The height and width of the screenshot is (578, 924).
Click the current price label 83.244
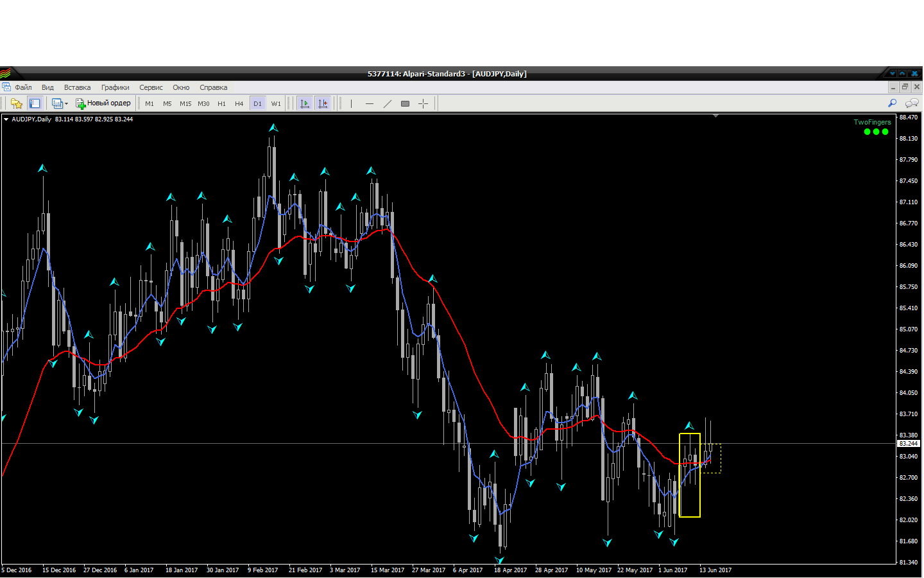click(x=908, y=444)
